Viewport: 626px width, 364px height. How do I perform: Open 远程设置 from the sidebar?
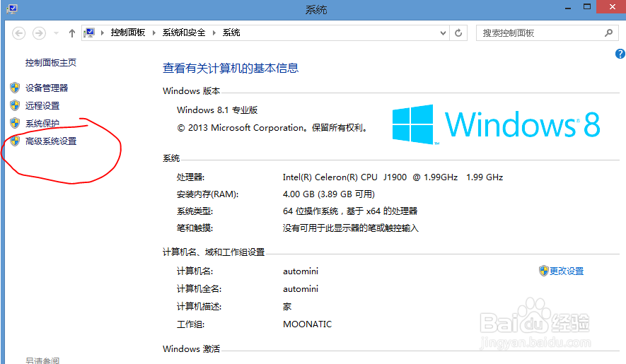point(42,106)
